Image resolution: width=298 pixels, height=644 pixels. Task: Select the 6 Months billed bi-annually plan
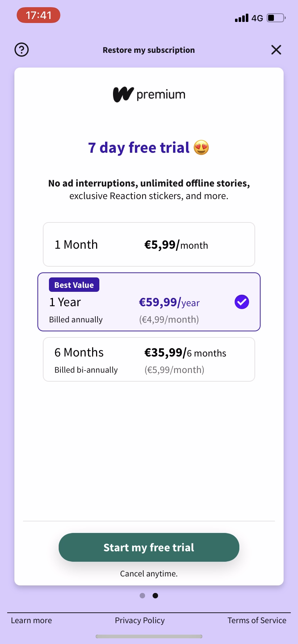pos(149,359)
